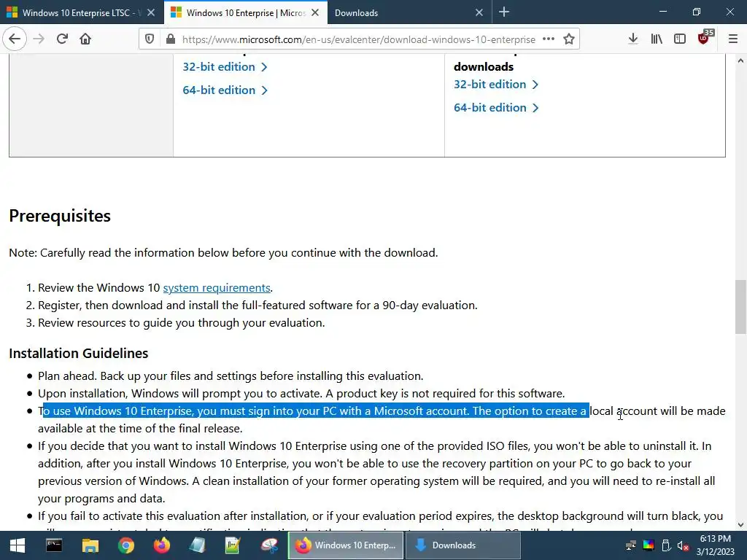Image resolution: width=747 pixels, height=560 pixels.
Task: Click the 'Register, then download and install' line
Action: tap(258, 306)
